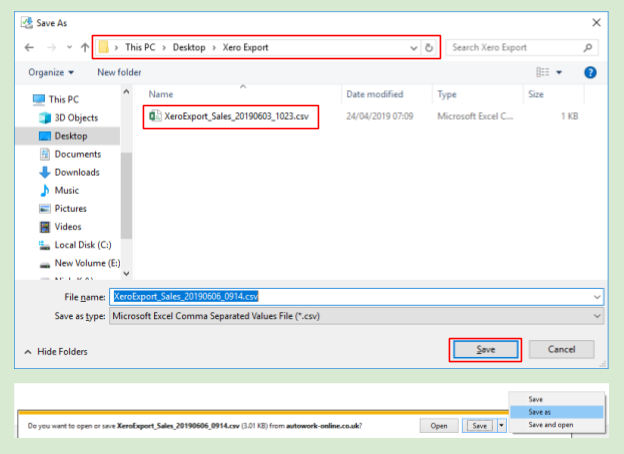
Task: Collapse the dialog with Hide Folders
Action: pyautogui.click(x=55, y=351)
